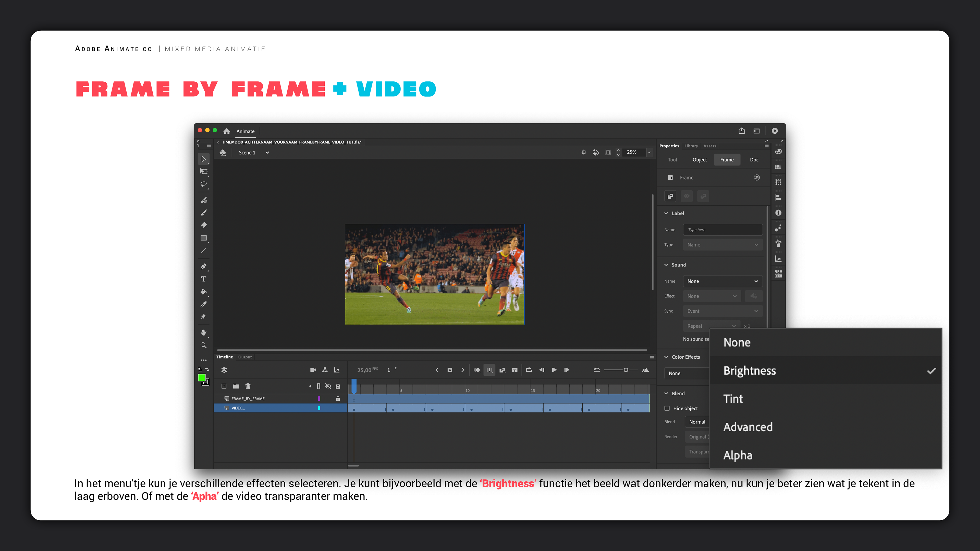Screen dimensions: 980x551
Task: Select the Paint Bucket tool
Action: click(x=204, y=292)
